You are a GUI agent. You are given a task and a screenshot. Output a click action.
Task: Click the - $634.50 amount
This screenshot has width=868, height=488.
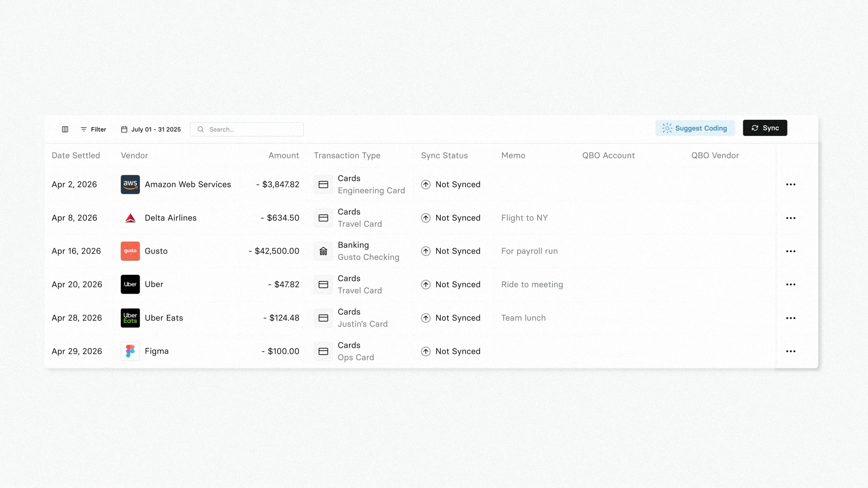(280, 218)
